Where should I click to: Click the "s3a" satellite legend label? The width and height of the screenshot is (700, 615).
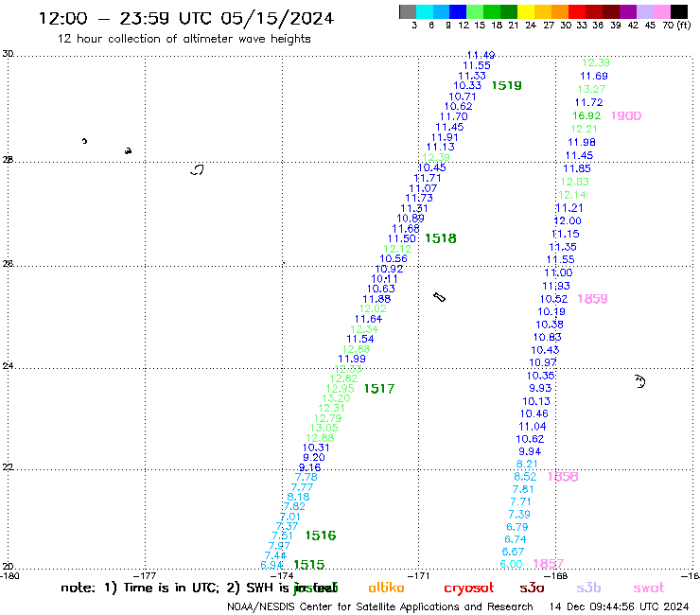coord(532,588)
